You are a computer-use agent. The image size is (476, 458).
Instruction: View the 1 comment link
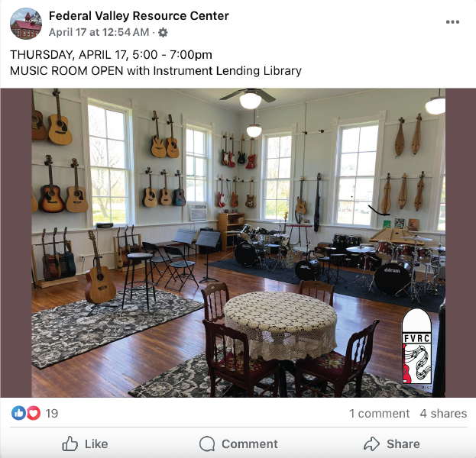click(379, 414)
